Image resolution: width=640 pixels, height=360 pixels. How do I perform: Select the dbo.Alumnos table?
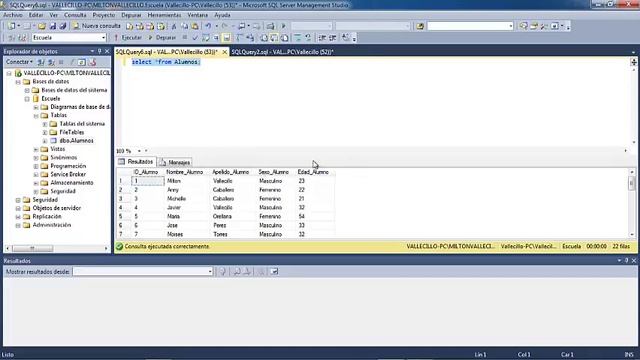click(76, 141)
